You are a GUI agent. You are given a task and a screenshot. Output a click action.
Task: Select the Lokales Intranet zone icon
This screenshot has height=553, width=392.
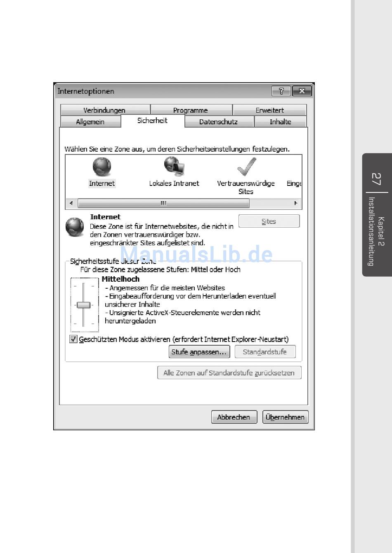[174, 167]
